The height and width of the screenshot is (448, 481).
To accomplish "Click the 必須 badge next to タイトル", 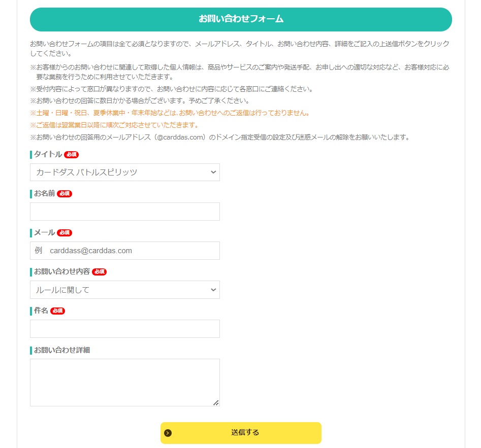I will (72, 155).
